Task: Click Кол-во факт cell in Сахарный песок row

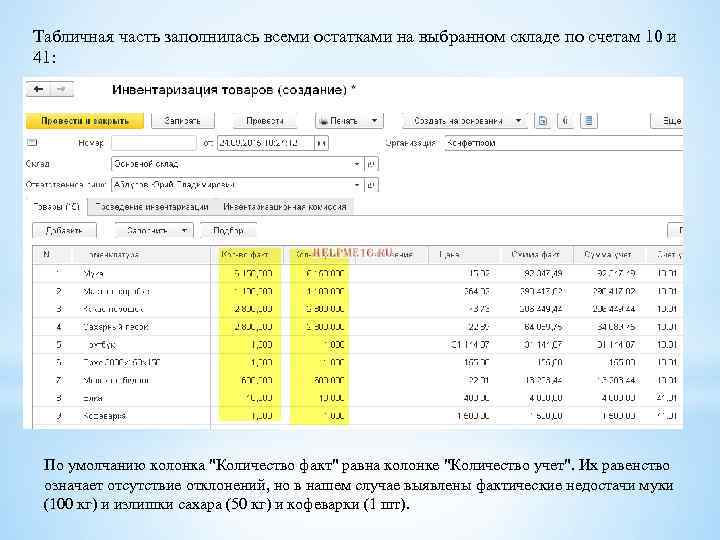Action: coord(247,327)
